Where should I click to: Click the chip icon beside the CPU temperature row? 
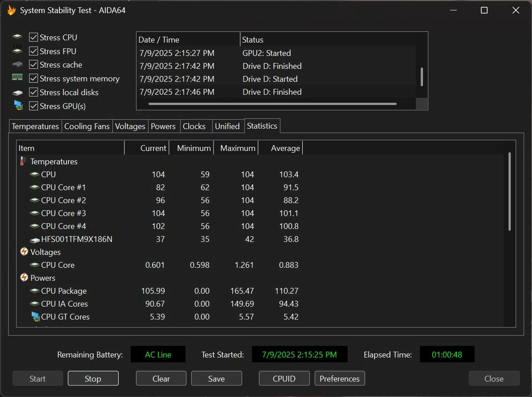click(34, 174)
